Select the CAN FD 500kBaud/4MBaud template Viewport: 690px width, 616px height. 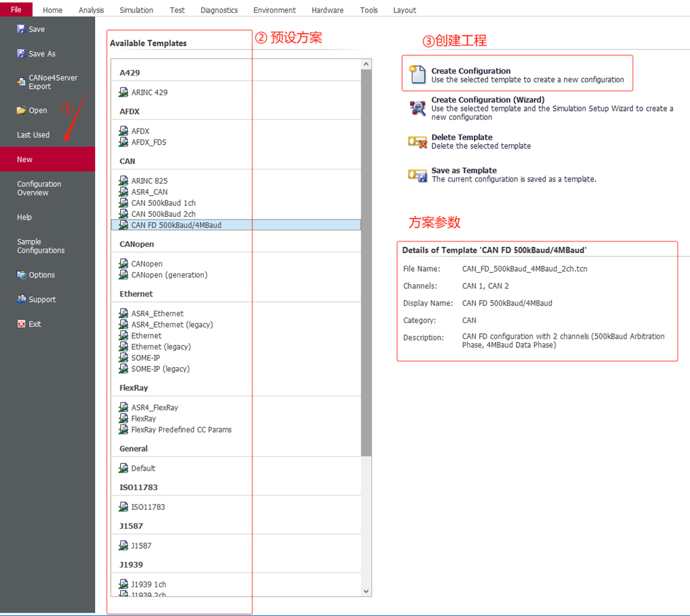pos(236,225)
